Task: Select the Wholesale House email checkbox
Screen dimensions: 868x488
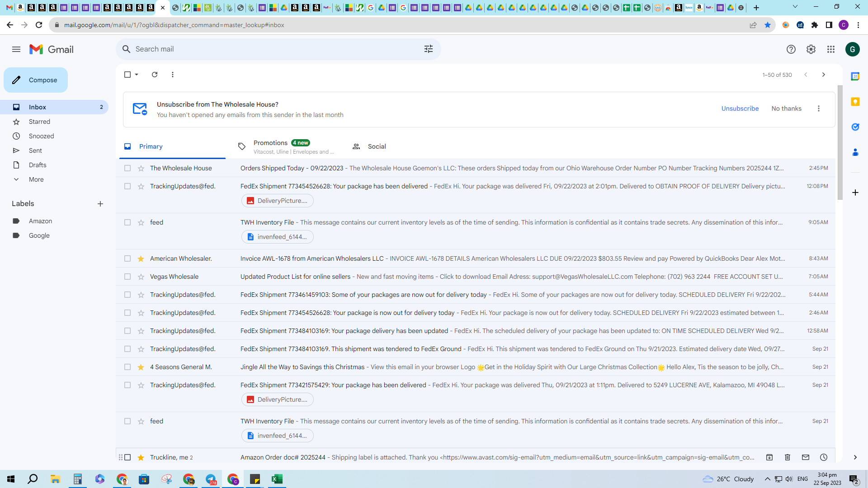Action: pos(127,168)
